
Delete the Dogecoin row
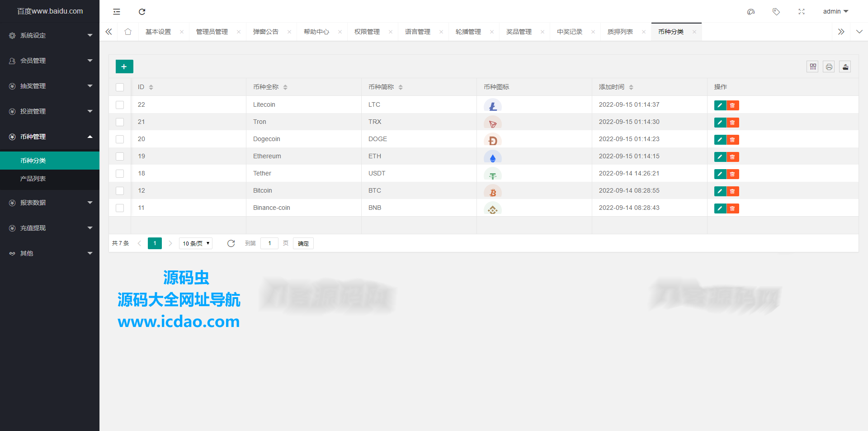733,140
